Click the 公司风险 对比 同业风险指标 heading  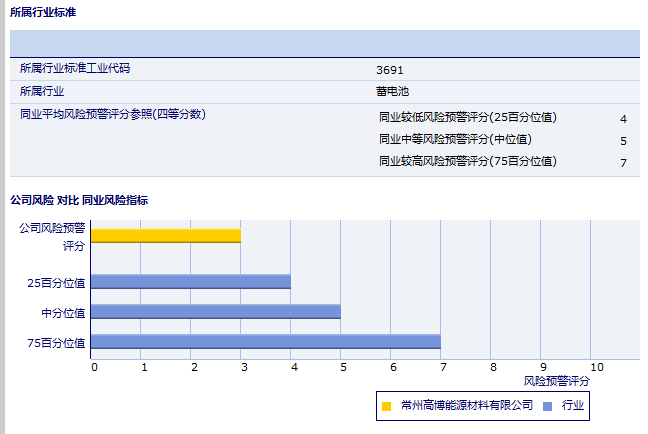79,200
